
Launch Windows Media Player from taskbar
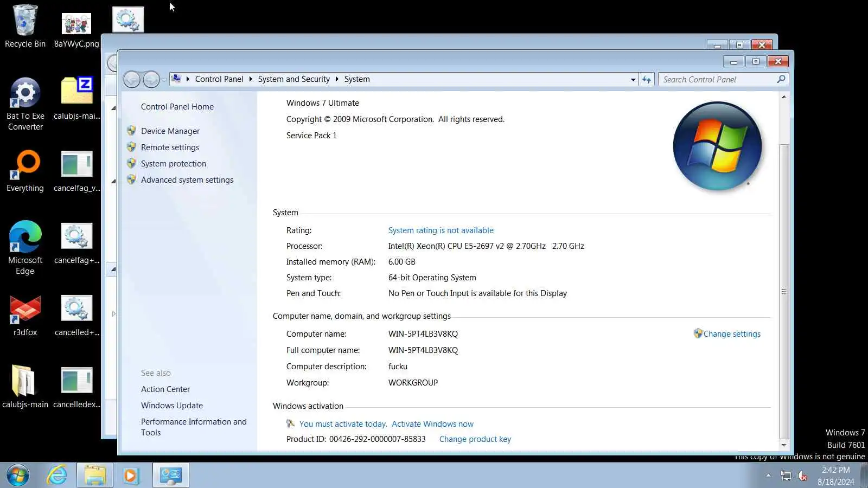coord(131,476)
